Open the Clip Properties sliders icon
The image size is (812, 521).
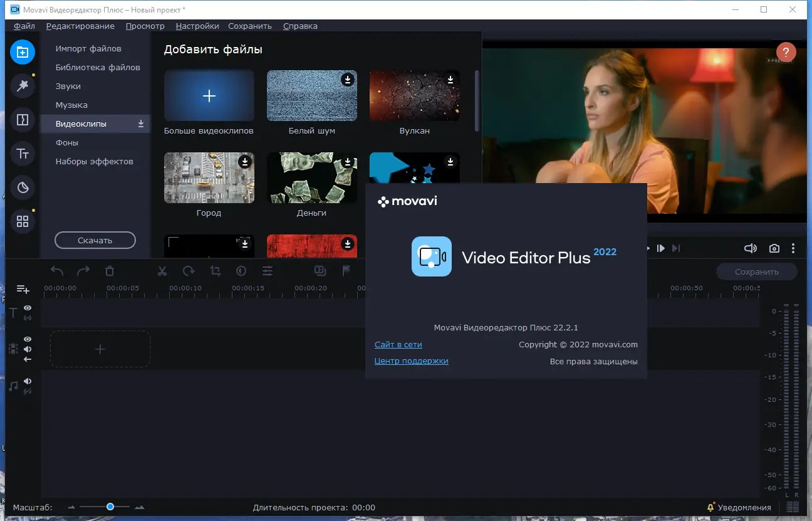(x=268, y=270)
